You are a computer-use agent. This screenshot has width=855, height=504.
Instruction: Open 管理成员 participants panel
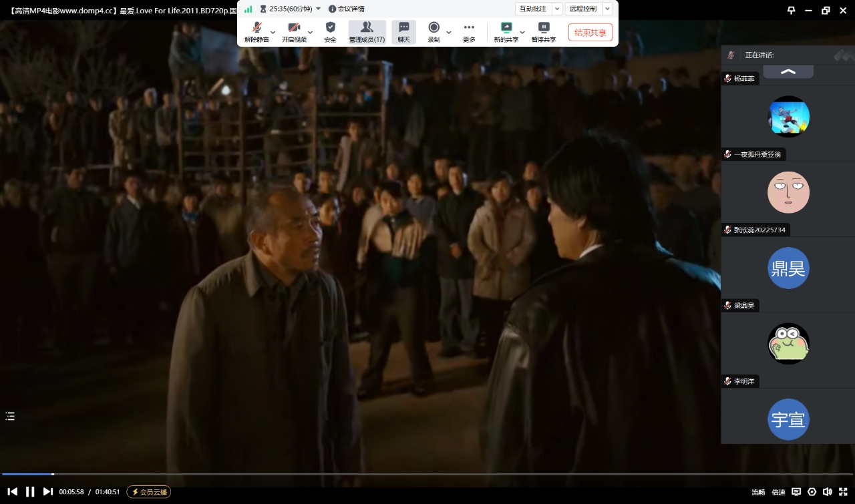(x=367, y=31)
